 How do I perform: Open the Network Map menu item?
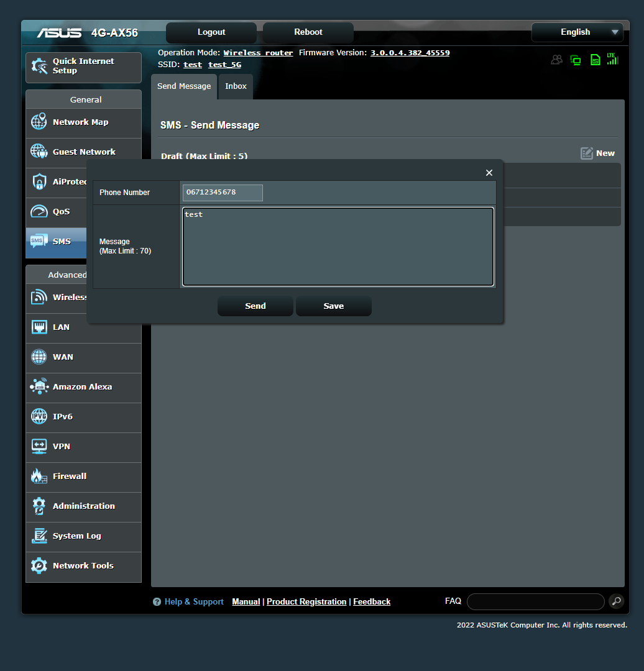click(83, 122)
